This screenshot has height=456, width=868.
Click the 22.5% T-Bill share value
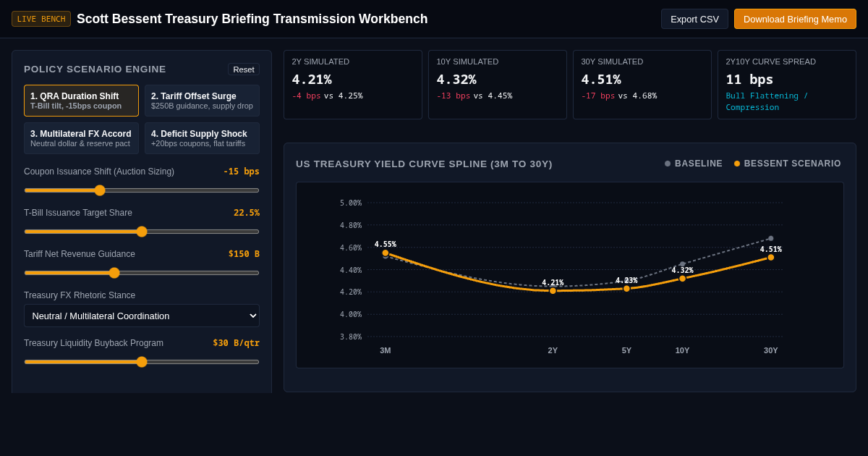[x=247, y=213]
